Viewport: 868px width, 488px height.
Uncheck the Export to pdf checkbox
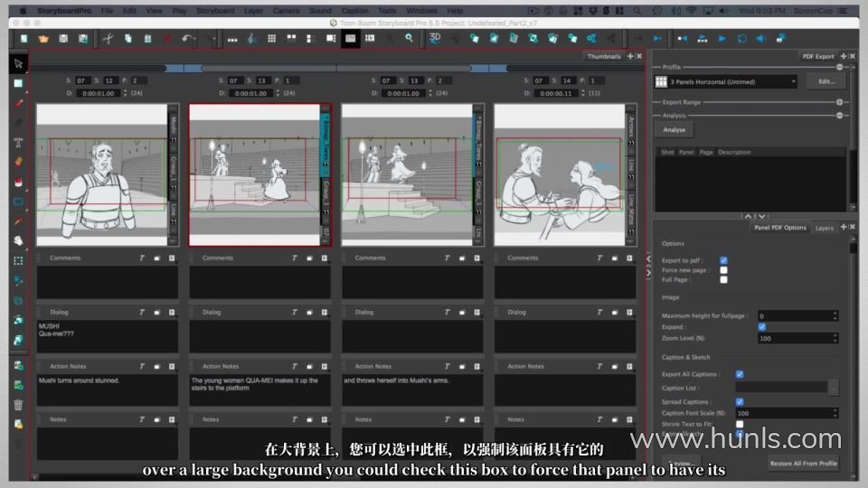click(723, 260)
